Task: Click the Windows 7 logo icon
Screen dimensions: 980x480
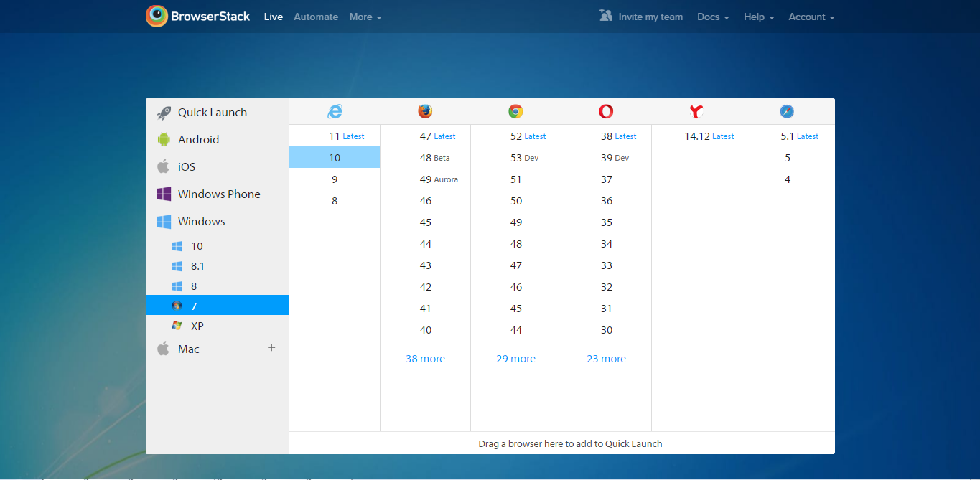Action: pyautogui.click(x=177, y=306)
